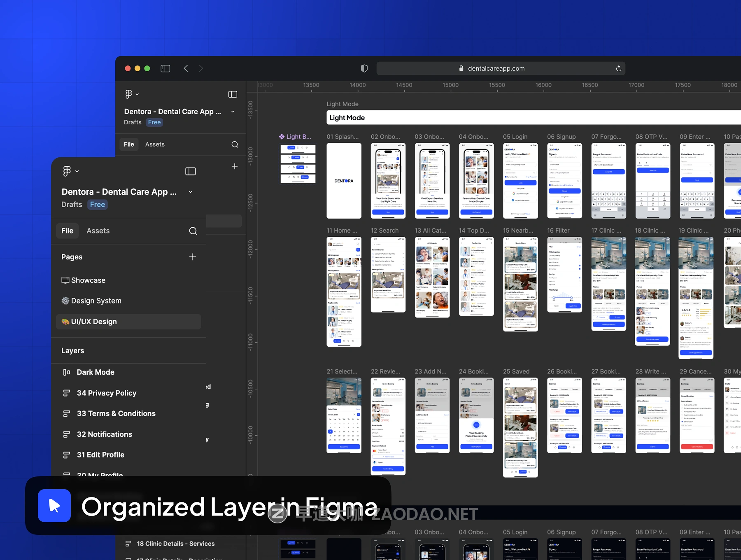741x560 pixels.
Task: Go back with the browser back arrow
Action: (x=186, y=68)
